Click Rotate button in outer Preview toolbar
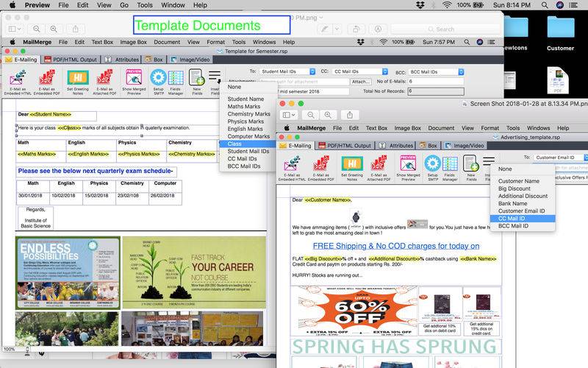Image resolution: width=588 pixels, height=368 pixels. click(x=356, y=29)
